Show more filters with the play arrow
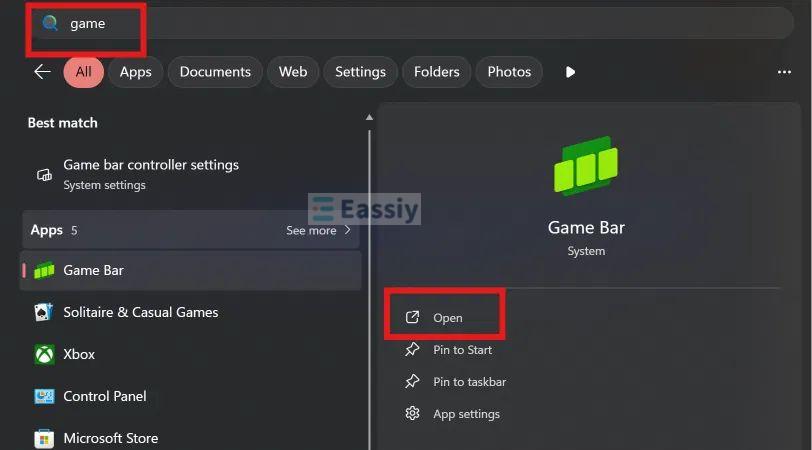812x450 pixels. 570,72
